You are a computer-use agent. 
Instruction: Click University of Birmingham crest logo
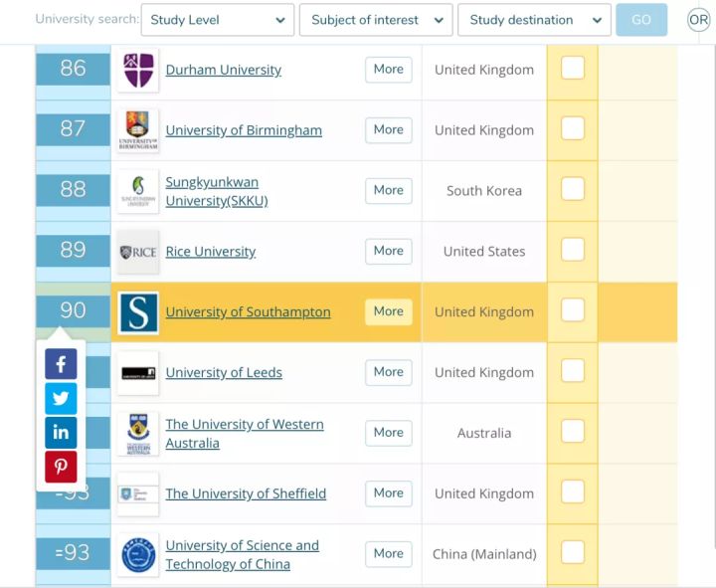[x=138, y=130]
